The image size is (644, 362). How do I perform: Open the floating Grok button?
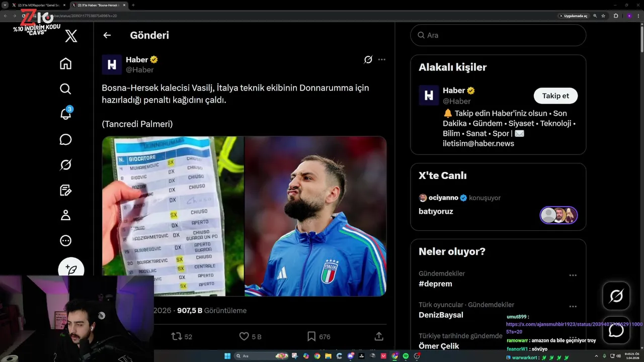pos(616,296)
